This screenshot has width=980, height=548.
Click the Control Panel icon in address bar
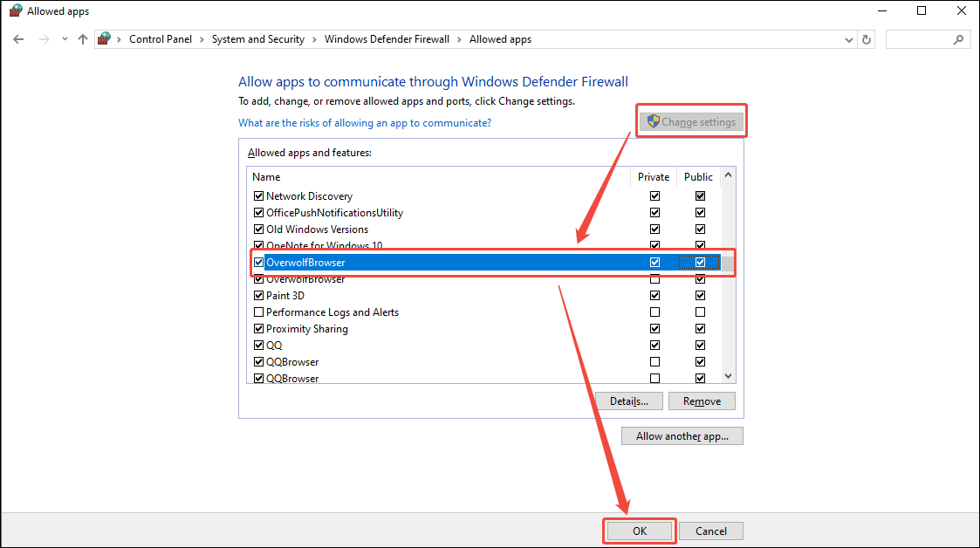pyautogui.click(x=105, y=38)
